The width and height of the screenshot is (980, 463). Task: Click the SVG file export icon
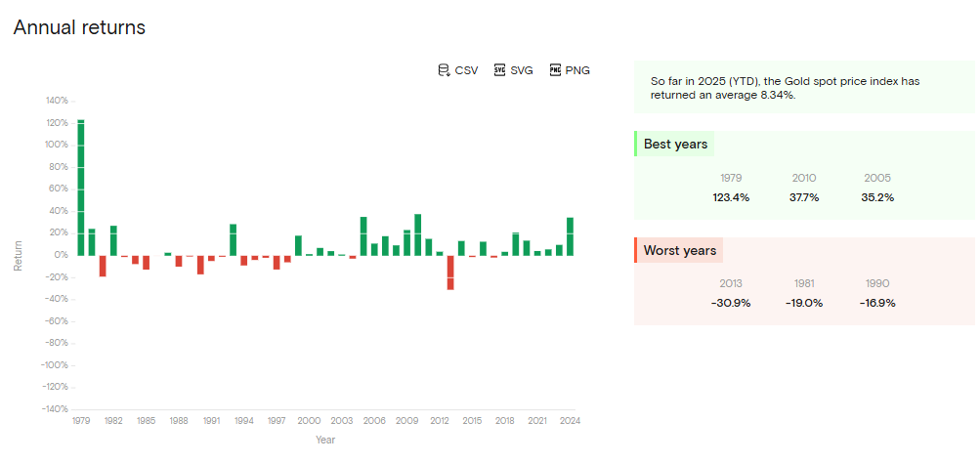(x=499, y=70)
